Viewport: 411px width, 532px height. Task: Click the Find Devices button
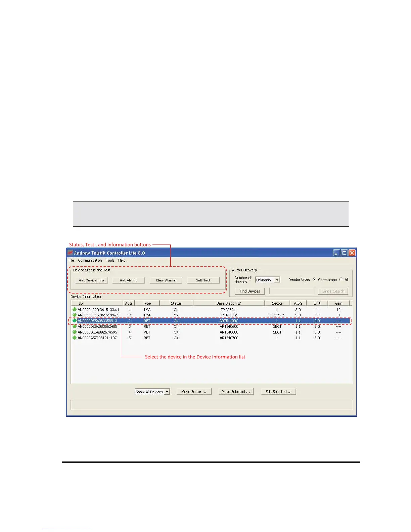(x=250, y=291)
